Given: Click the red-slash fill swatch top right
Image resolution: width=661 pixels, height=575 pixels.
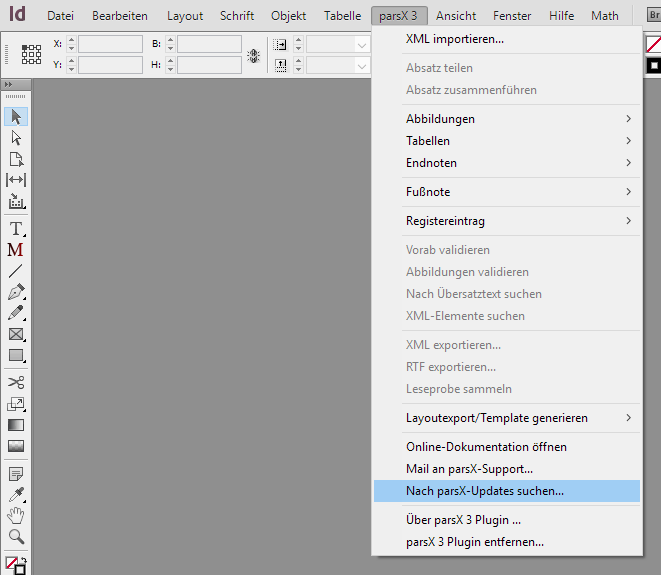Looking at the screenshot, I should (x=653, y=44).
